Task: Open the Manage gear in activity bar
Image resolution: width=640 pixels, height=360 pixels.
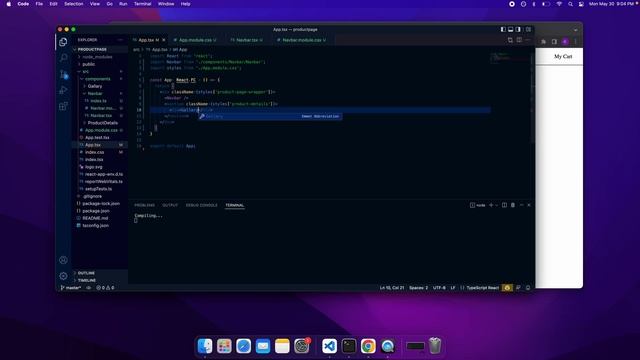Action: click(x=63, y=276)
